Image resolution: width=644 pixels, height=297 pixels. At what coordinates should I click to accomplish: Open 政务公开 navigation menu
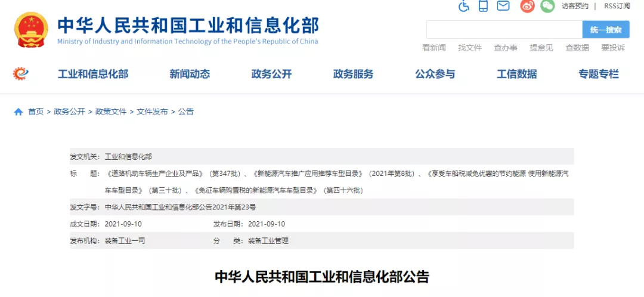[x=271, y=74]
